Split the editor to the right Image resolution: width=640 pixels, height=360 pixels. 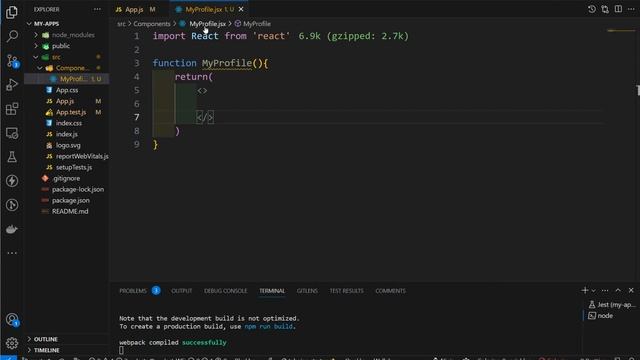618,9
